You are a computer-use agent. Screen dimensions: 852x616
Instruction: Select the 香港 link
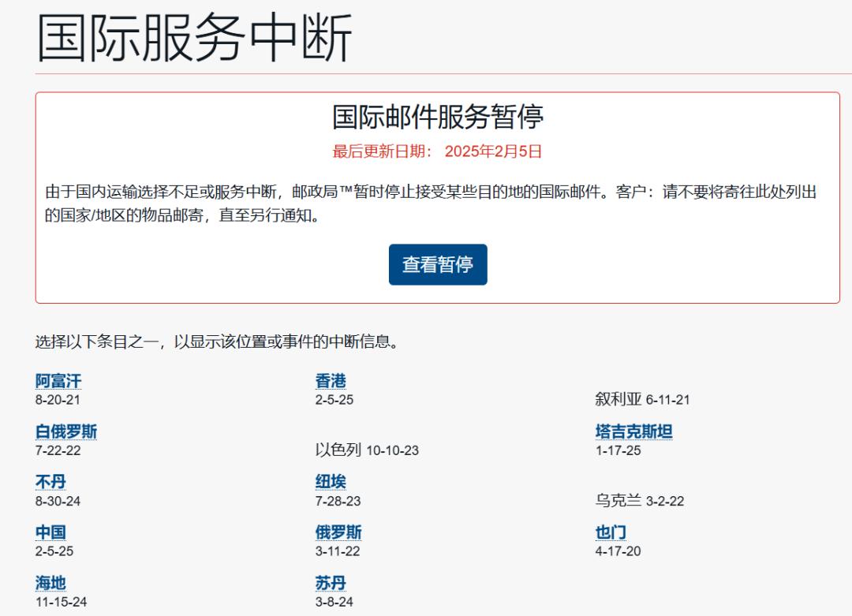pos(331,382)
